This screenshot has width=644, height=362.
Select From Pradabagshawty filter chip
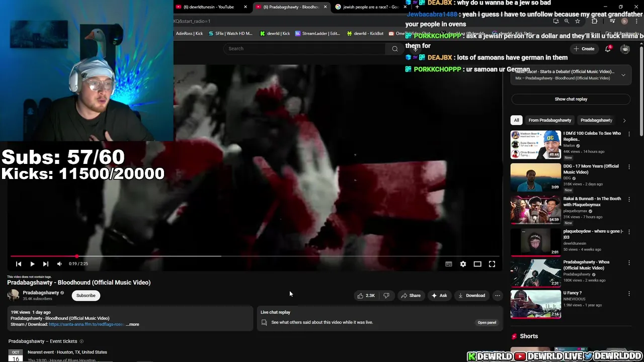pos(550,120)
